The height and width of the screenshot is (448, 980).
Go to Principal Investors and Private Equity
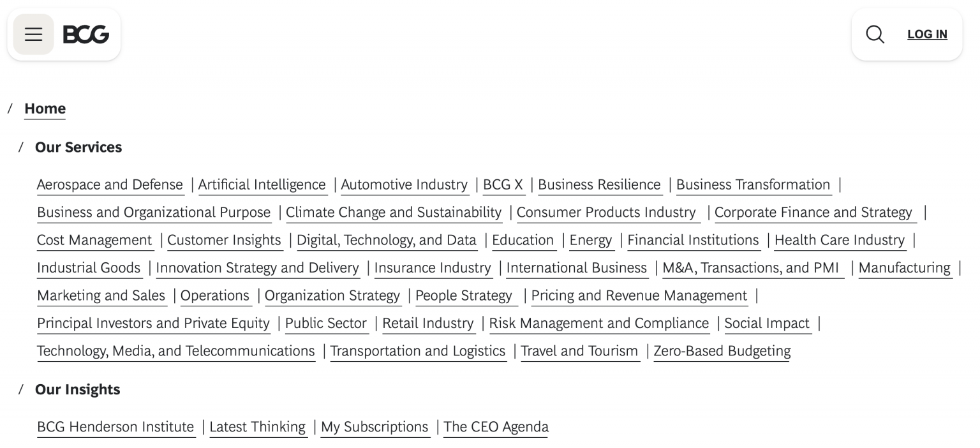tap(153, 324)
